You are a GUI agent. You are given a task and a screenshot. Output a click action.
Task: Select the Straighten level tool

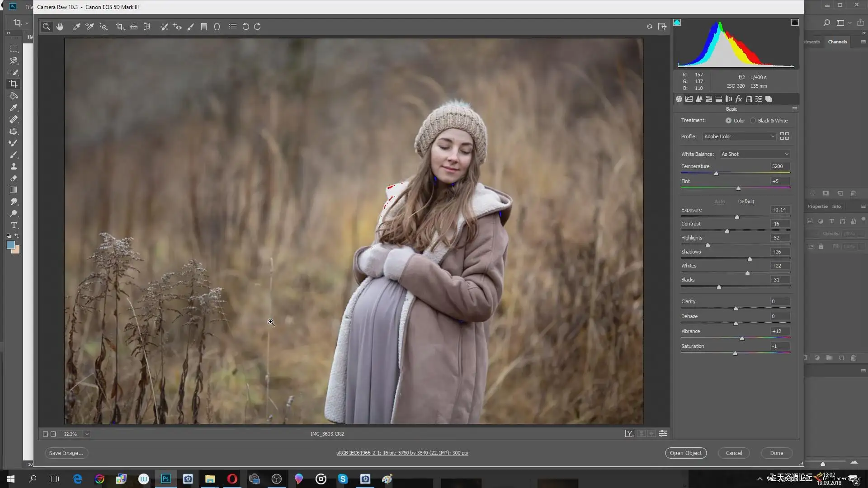(x=133, y=27)
